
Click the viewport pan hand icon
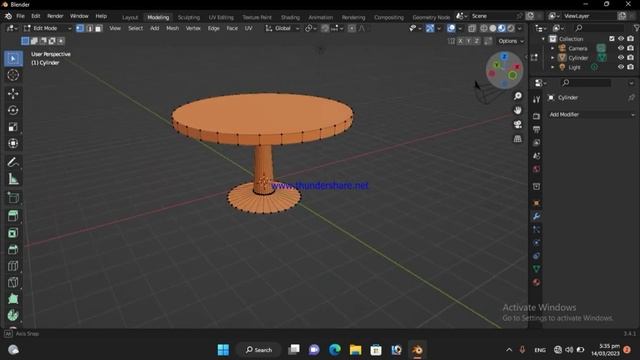[x=518, y=110]
